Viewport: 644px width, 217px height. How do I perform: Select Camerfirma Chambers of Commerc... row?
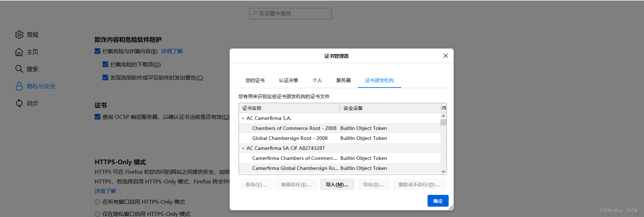(x=340, y=158)
